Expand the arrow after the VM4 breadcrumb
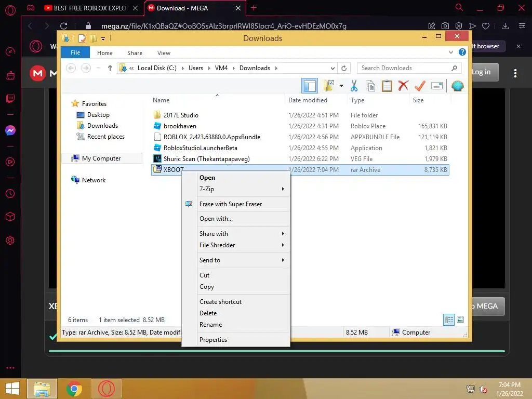The width and height of the screenshot is (532, 399). pos(233,68)
